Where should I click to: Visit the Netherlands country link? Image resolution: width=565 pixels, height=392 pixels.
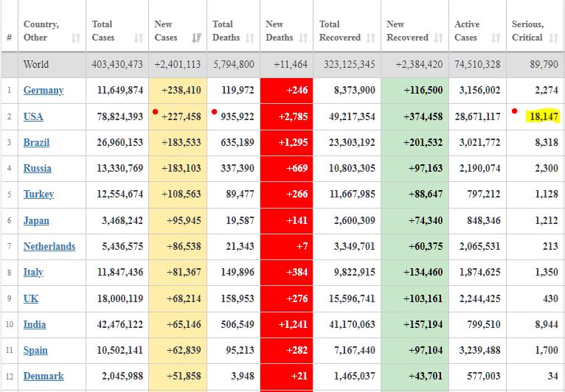pyautogui.click(x=49, y=246)
